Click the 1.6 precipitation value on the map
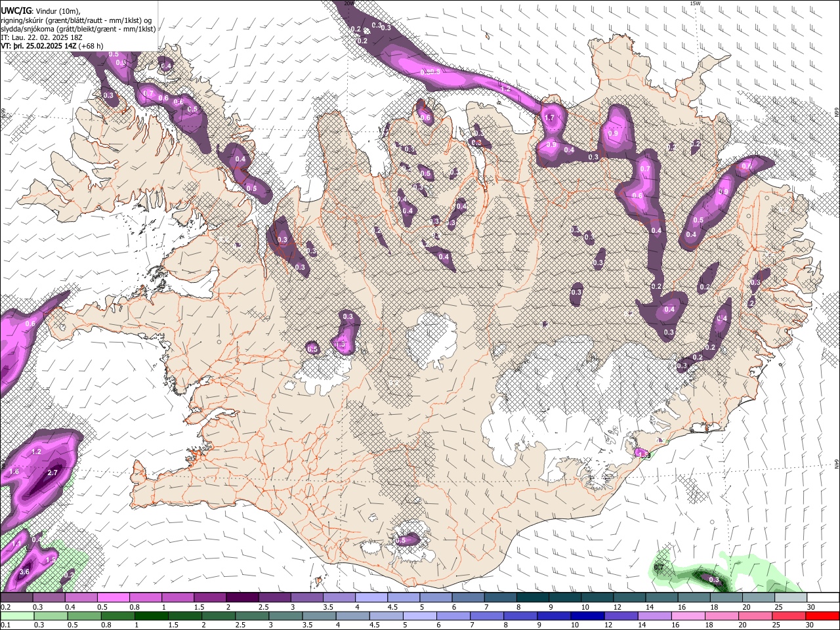 14,472
